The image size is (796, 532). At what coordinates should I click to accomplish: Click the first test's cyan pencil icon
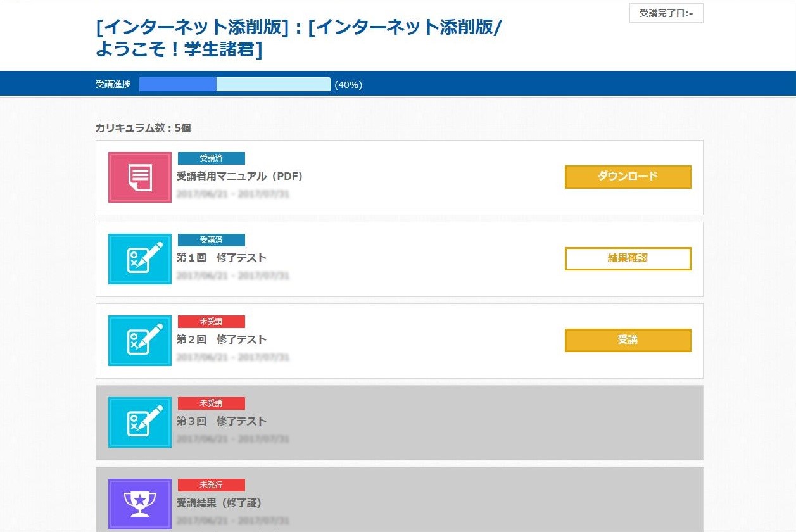pos(140,259)
